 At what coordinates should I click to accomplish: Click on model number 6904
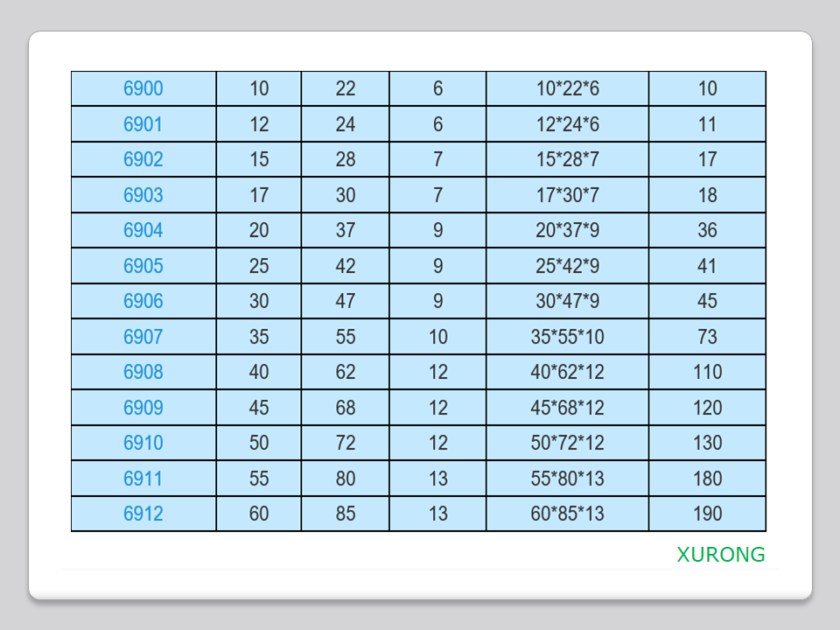[143, 230]
